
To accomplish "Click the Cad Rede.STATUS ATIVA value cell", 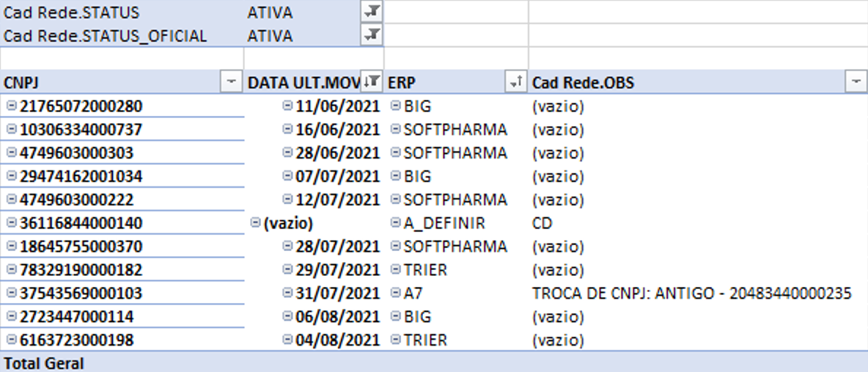I will (x=271, y=12).
